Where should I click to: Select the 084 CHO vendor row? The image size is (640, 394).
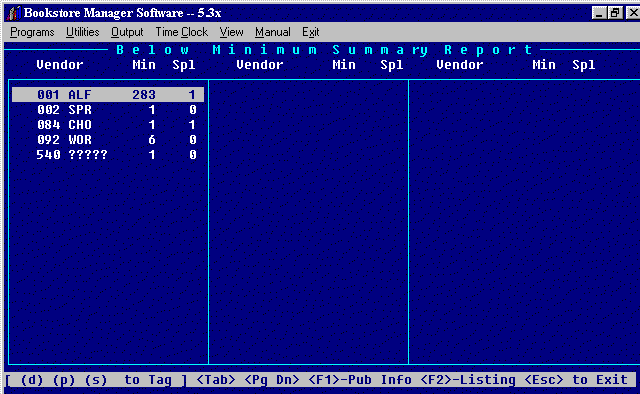point(108,125)
